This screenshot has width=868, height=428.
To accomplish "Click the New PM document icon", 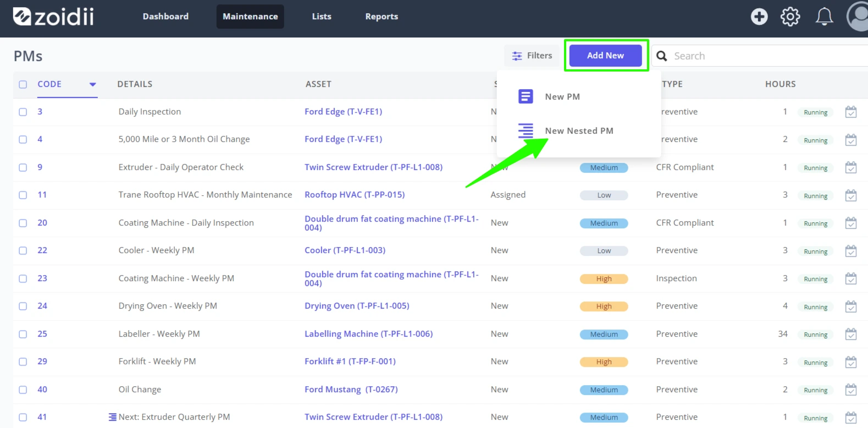I will (x=526, y=96).
